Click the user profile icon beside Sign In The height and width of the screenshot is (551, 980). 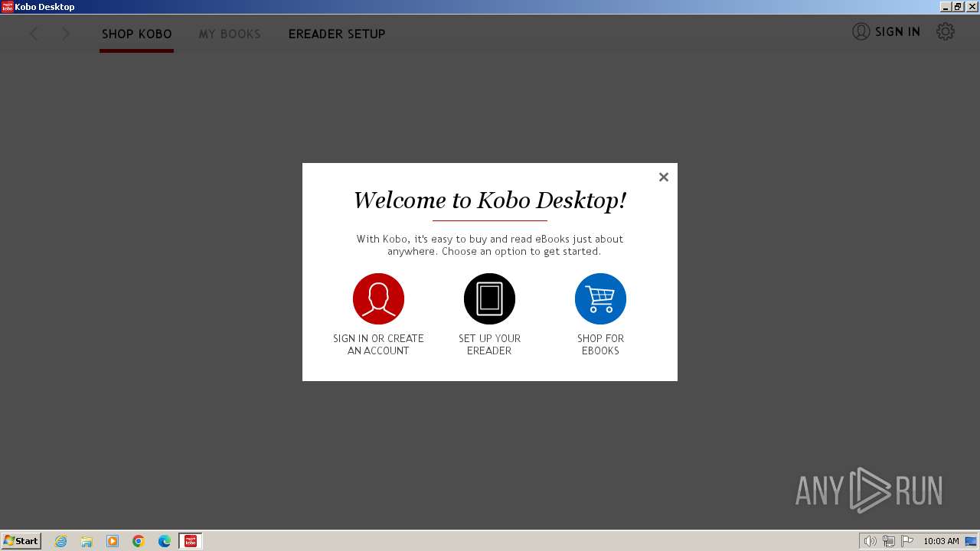861,31
